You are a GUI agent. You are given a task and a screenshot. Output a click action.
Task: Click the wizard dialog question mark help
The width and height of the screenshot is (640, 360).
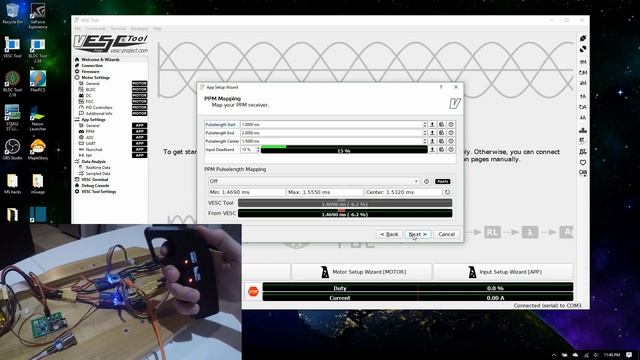click(441, 87)
